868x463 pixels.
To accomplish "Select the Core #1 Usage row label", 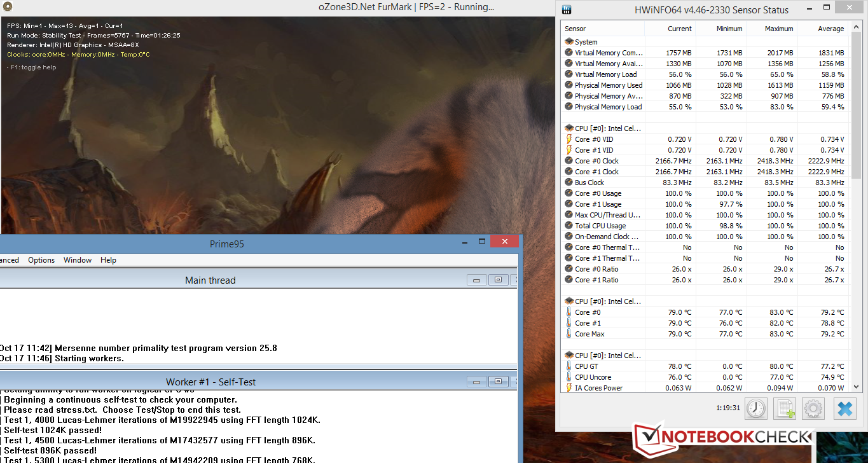I will pyautogui.click(x=598, y=204).
